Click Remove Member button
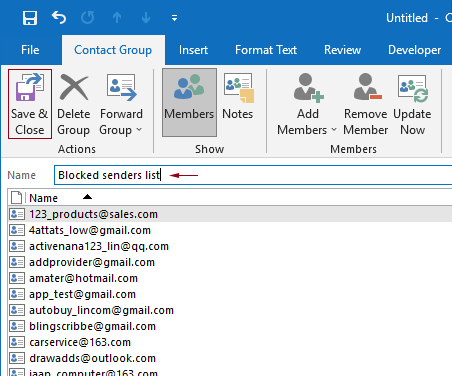452x376 pixels. tap(366, 104)
